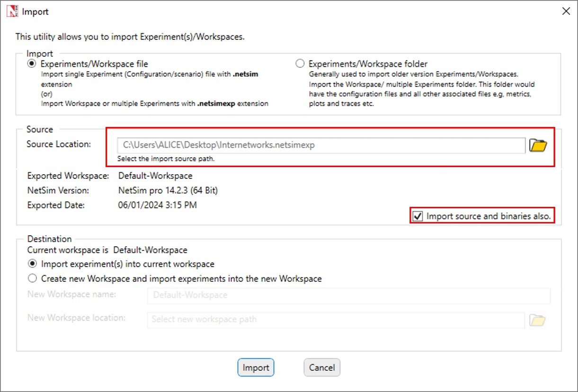Viewport: 578px width, 392px height.
Task: Click the utility description text at top
Action: pyautogui.click(x=130, y=36)
